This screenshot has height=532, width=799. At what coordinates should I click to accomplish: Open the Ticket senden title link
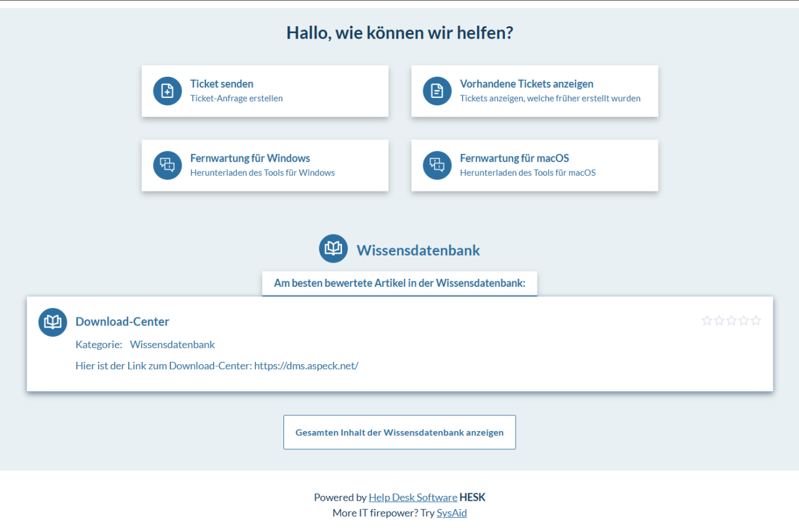[222, 84]
